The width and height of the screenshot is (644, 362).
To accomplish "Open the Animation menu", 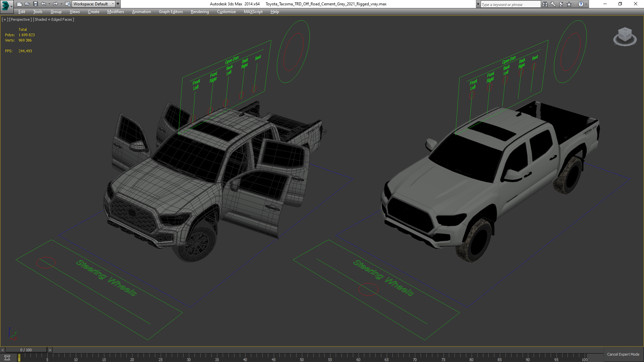I will [141, 12].
